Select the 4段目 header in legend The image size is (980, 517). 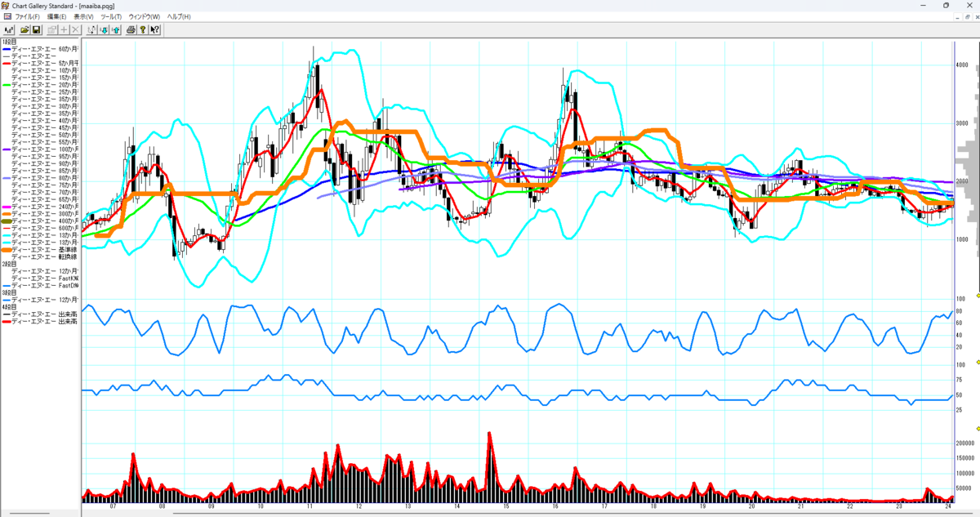click(10, 307)
